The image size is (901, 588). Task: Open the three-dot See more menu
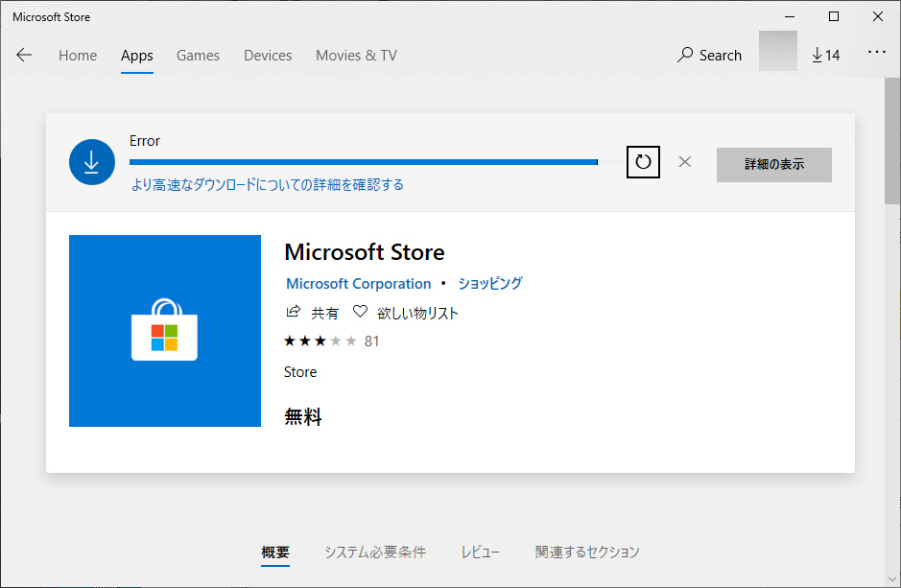pyautogui.click(x=877, y=52)
